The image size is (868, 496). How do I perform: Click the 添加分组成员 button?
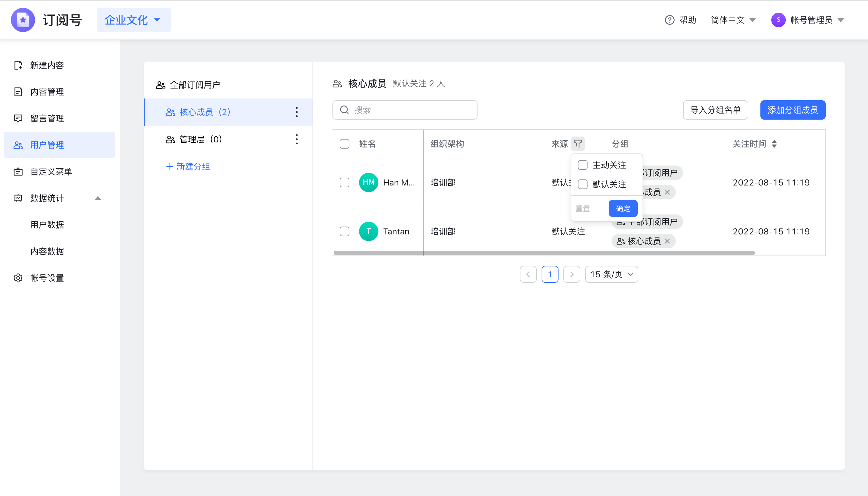click(792, 110)
